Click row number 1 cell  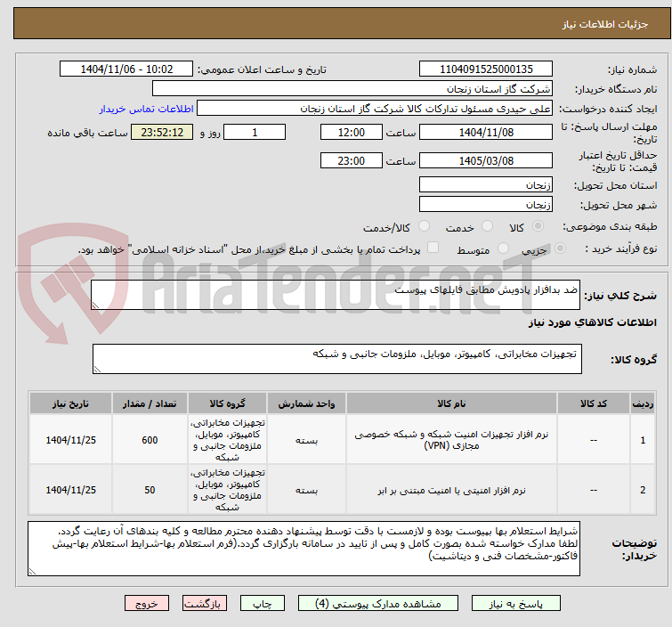(643, 440)
